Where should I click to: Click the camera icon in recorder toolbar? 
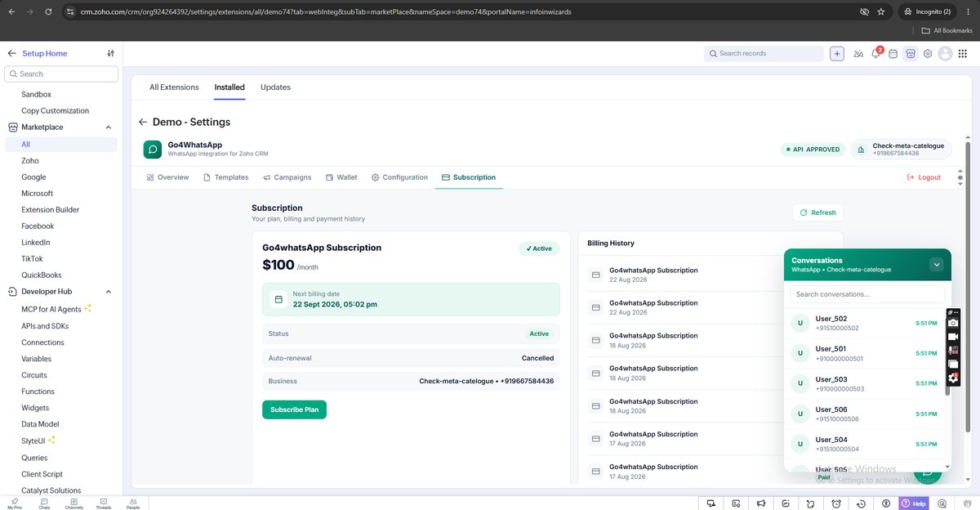coord(952,324)
